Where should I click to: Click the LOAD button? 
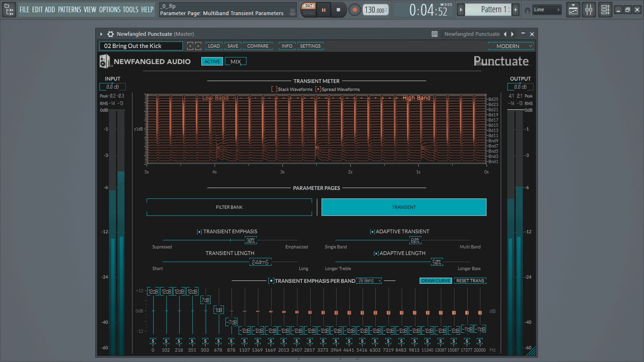(214, 46)
